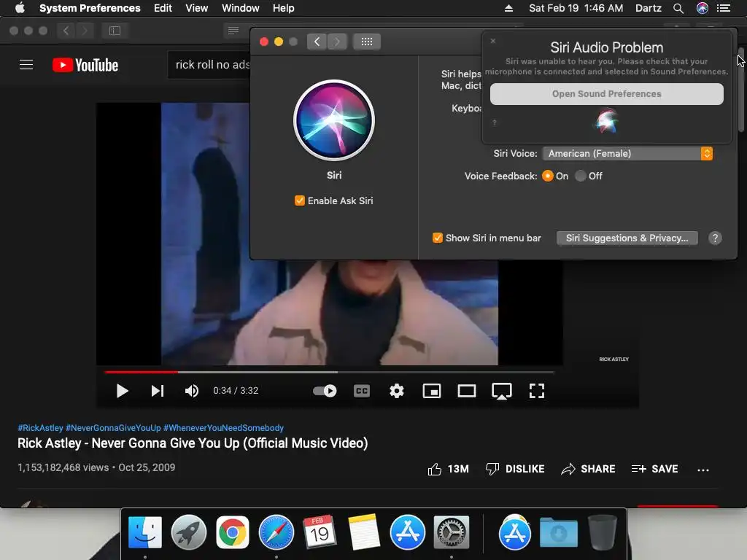The width and height of the screenshot is (747, 560).
Task: Click the #NeverGonnaGiveYouUp hashtag link
Action: (x=113, y=427)
